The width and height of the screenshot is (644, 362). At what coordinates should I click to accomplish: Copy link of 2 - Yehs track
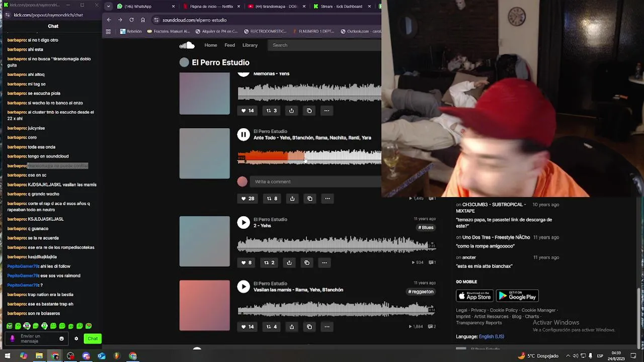[x=307, y=262]
